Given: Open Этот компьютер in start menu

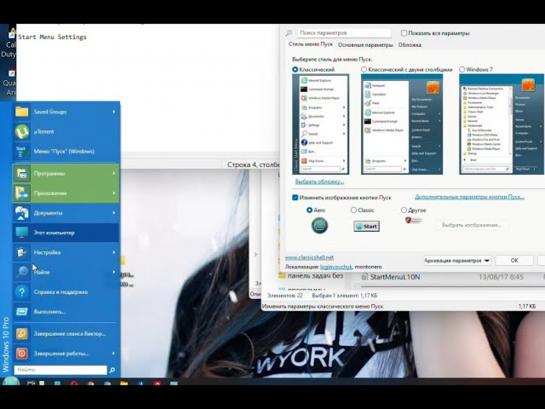Looking at the screenshot, I should coord(66,232).
